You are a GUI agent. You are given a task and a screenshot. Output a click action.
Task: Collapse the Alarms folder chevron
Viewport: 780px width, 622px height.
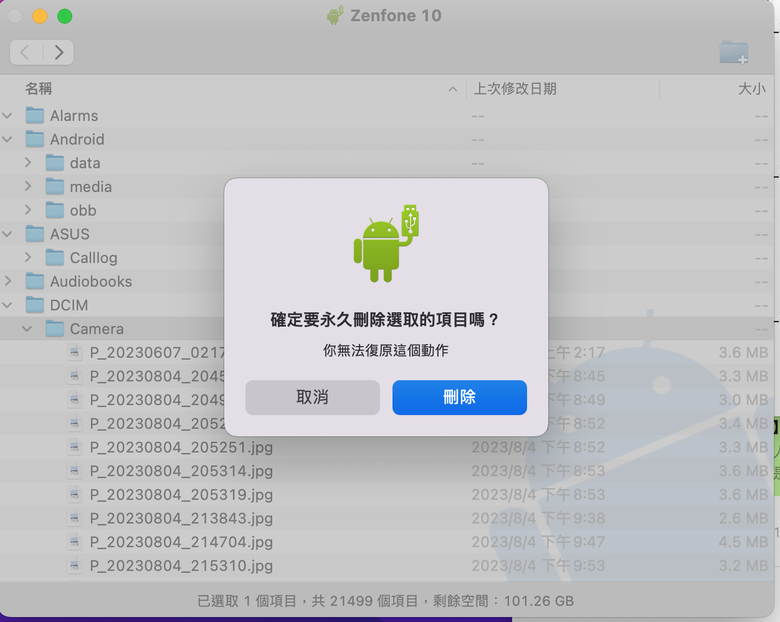click(x=7, y=115)
